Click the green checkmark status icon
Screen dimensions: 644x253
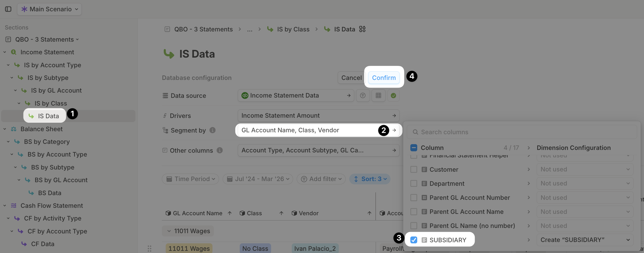(x=394, y=95)
